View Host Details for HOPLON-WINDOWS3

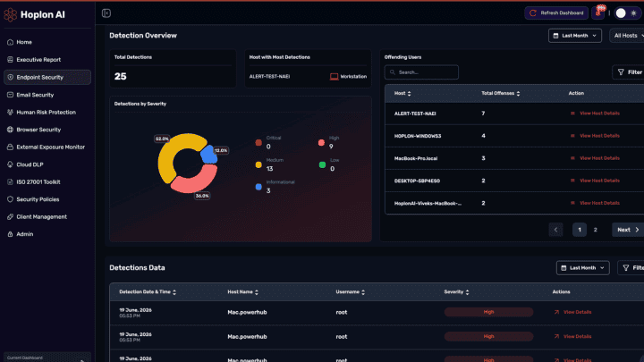(x=595, y=136)
